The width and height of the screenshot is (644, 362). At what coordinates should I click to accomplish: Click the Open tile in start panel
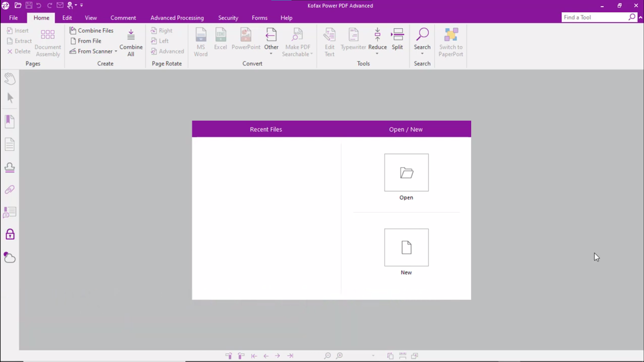pos(406,173)
